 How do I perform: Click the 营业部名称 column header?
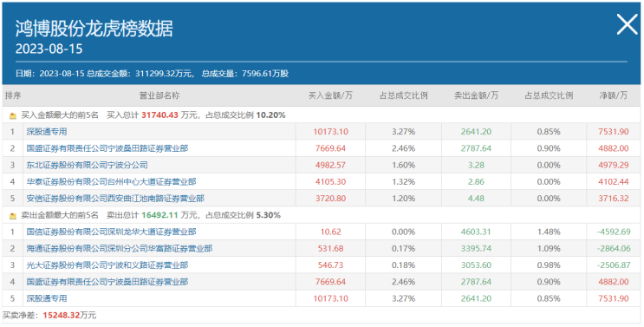click(159, 95)
